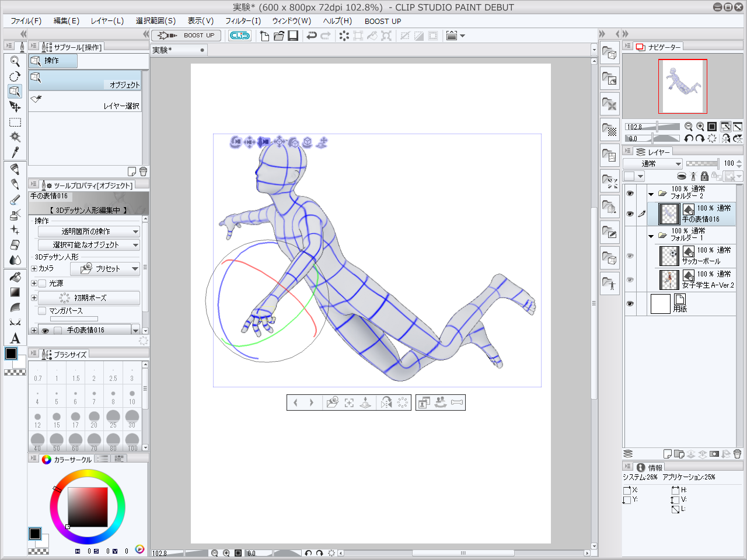Open the 選択可能なオブジェクト dropdown

(89, 245)
